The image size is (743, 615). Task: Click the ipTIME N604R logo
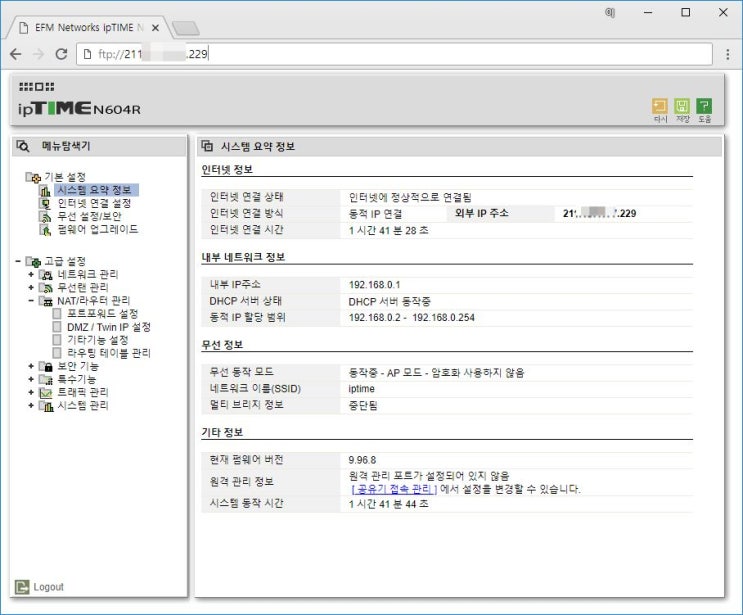(80, 109)
